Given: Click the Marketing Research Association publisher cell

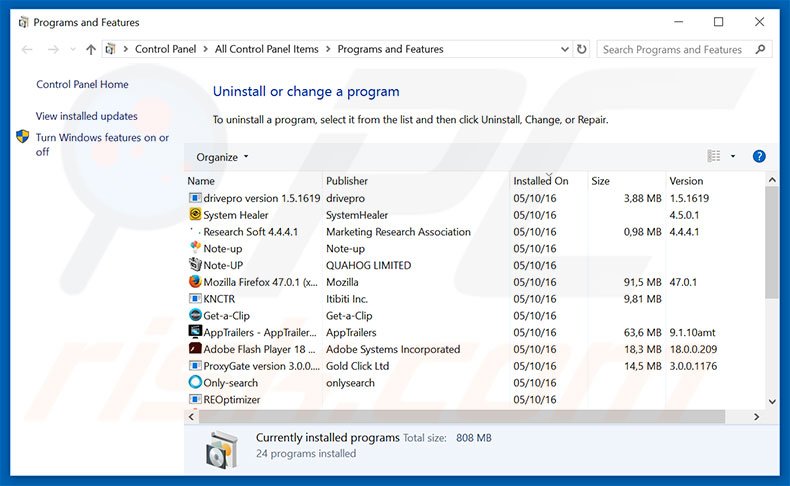Looking at the screenshot, I should point(398,232).
